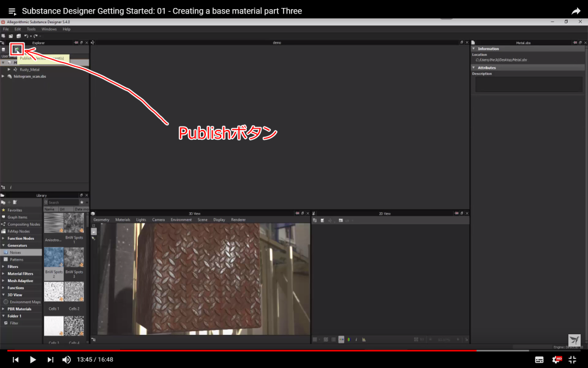Play the YouTube video
Screen dimensions: 588x368
32,360
